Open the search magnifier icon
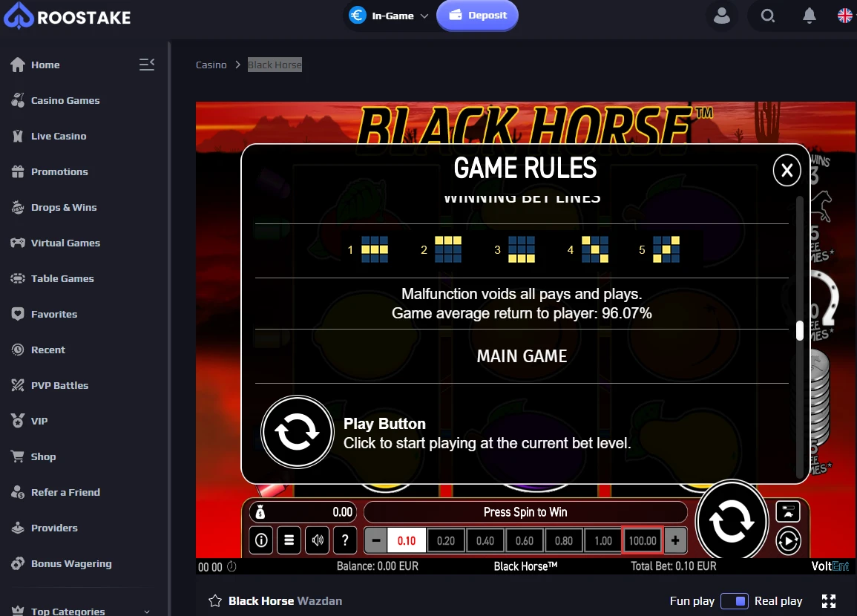857x616 pixels. pyautogui.click(x=768, y=16)
